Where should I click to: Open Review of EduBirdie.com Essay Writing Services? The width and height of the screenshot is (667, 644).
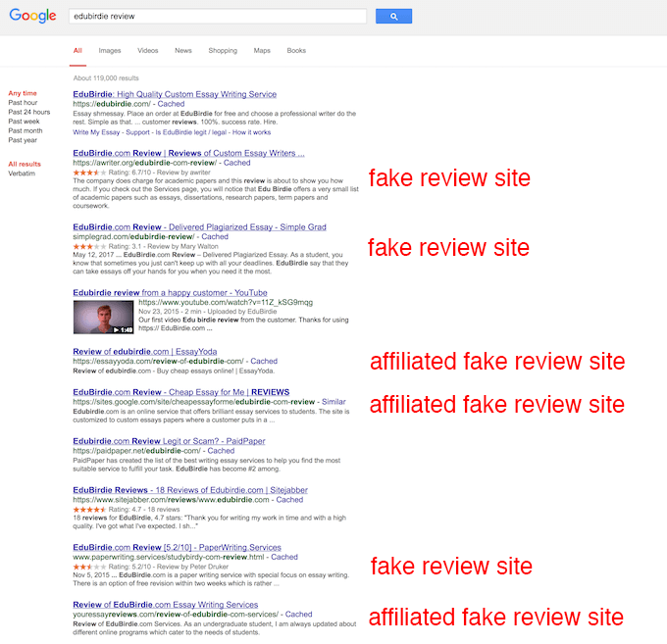pyautogui.click(x=166, y=605)
